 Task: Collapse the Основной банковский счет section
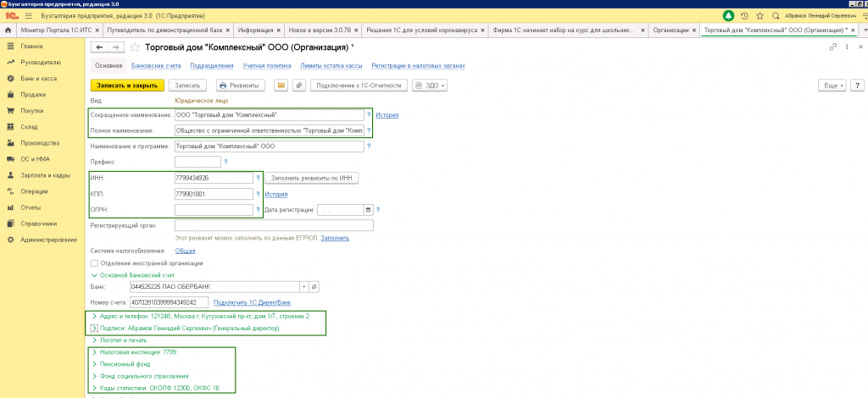click(93, 274)
